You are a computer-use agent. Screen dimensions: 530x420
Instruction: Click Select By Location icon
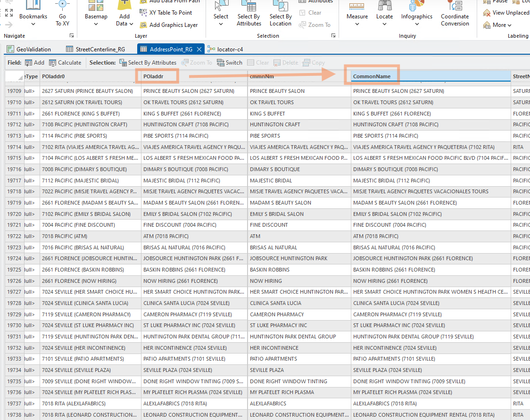pyautogui.click(x=281, y=7)
